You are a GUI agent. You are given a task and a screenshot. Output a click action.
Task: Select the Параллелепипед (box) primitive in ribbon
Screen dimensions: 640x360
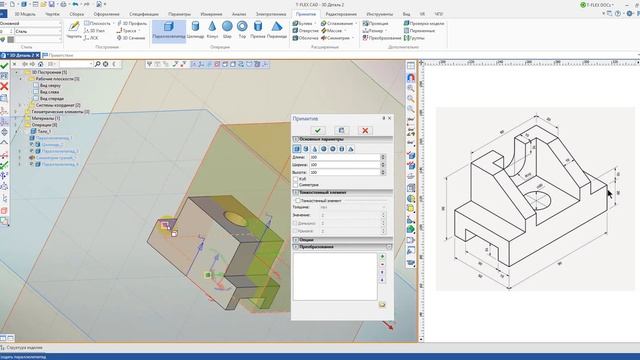point(169,31)
